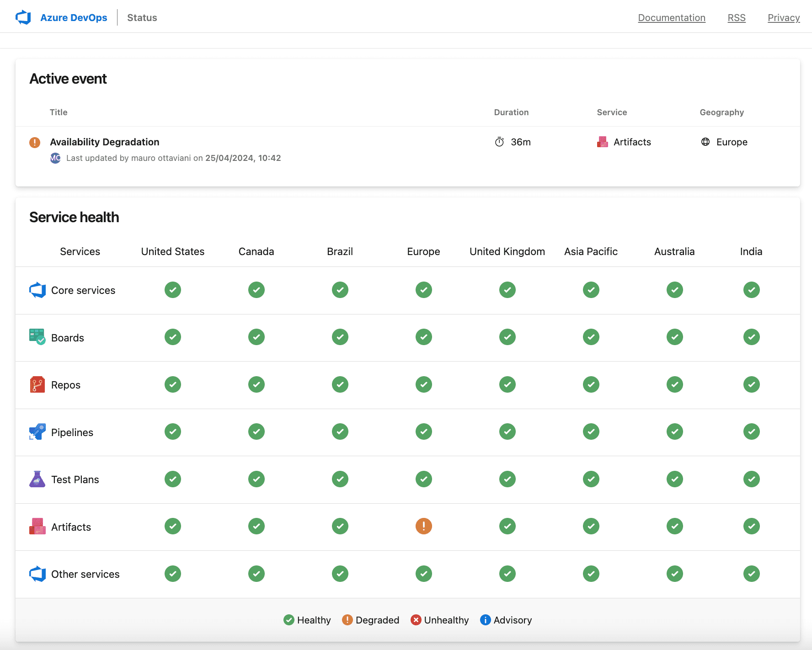
Task: Click the Repos service icon
Action: [37, 384]
